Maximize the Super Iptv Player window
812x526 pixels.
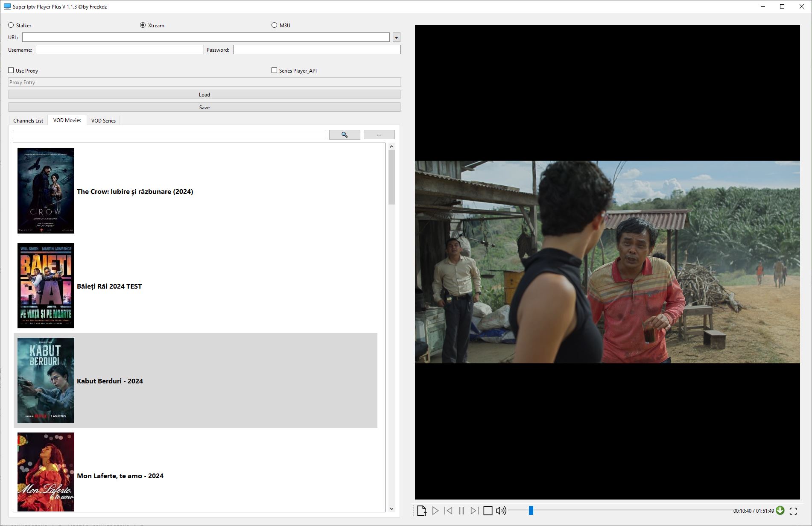pos(782,6)
